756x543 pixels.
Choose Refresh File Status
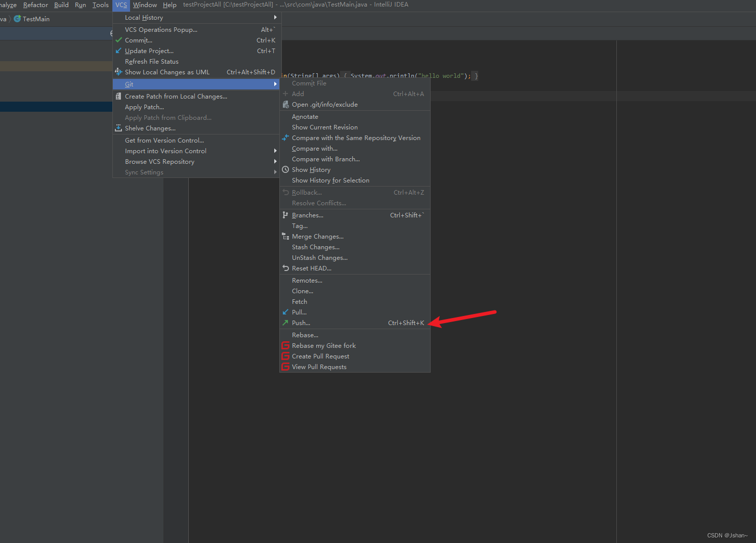click(x=196, y=61)
